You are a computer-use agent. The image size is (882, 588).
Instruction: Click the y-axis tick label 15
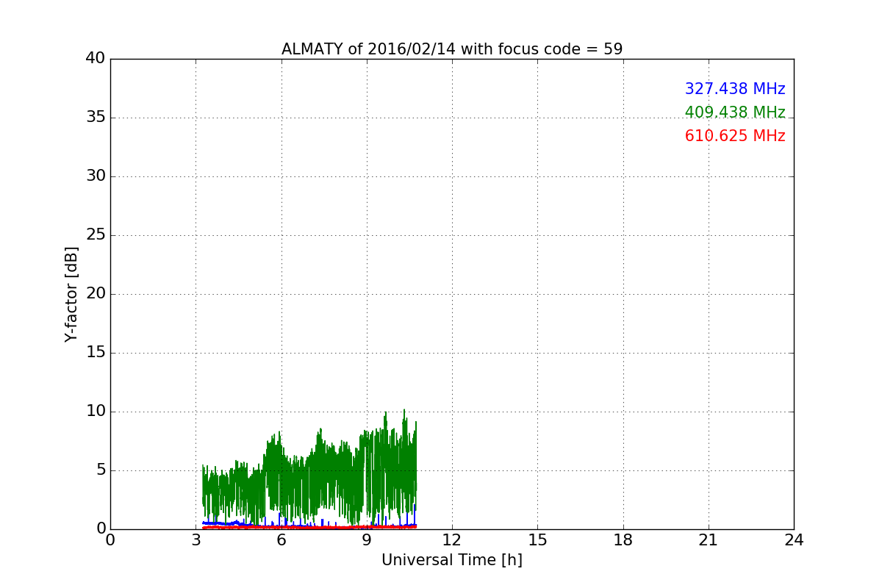pyautogui.click(x=95, y=353)
